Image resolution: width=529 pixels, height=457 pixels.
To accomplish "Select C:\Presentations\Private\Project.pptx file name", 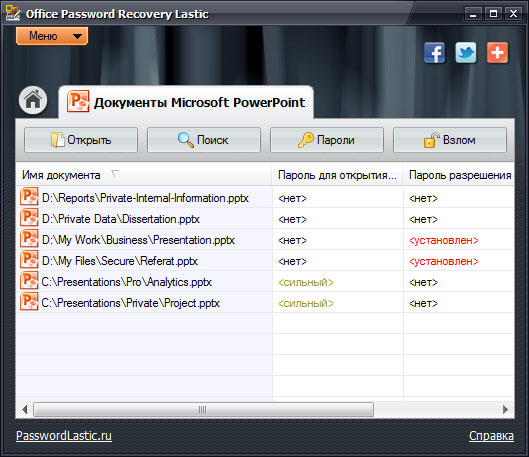I will coord(131,303).
